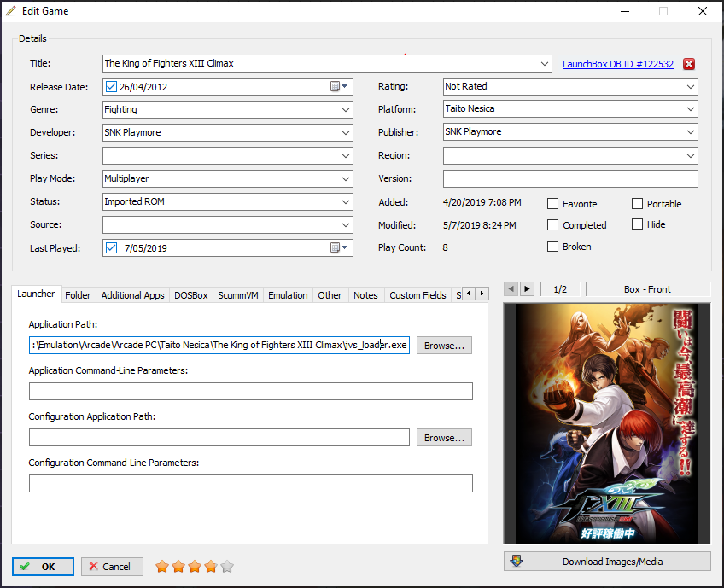This screenshot has width=724, height=588.
Task: Set rating to three stars
Action: (195, 567)
